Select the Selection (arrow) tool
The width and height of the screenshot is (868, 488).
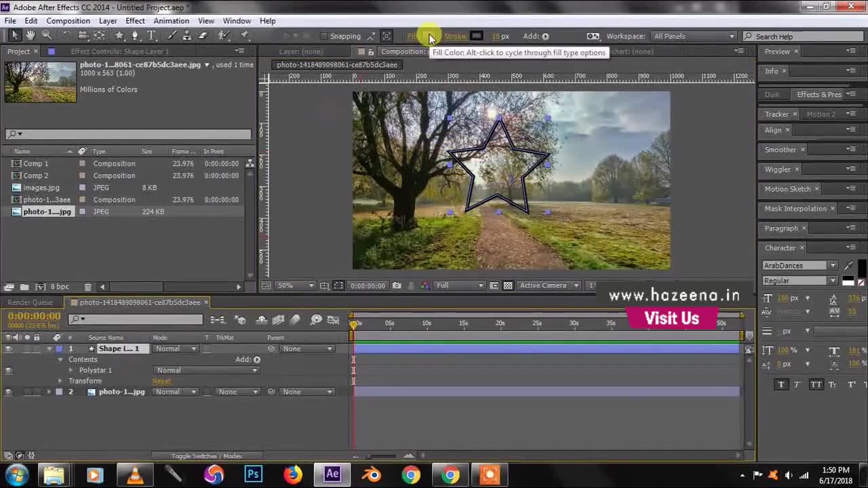point(15,36)
